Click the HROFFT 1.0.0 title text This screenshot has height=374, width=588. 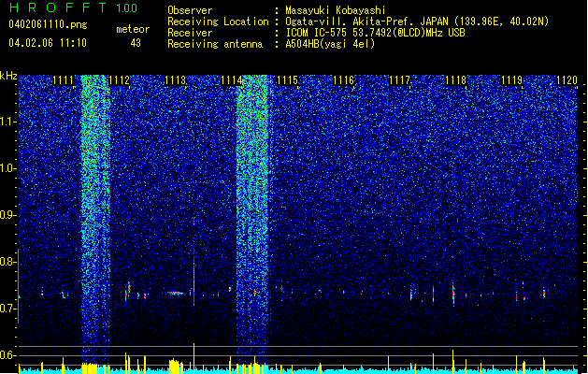pos(74,7)
